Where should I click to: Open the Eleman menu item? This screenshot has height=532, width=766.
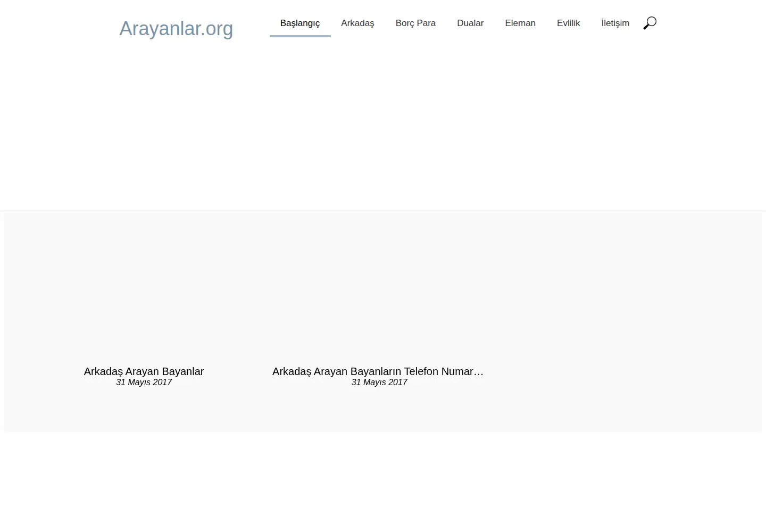pos(520,23)
